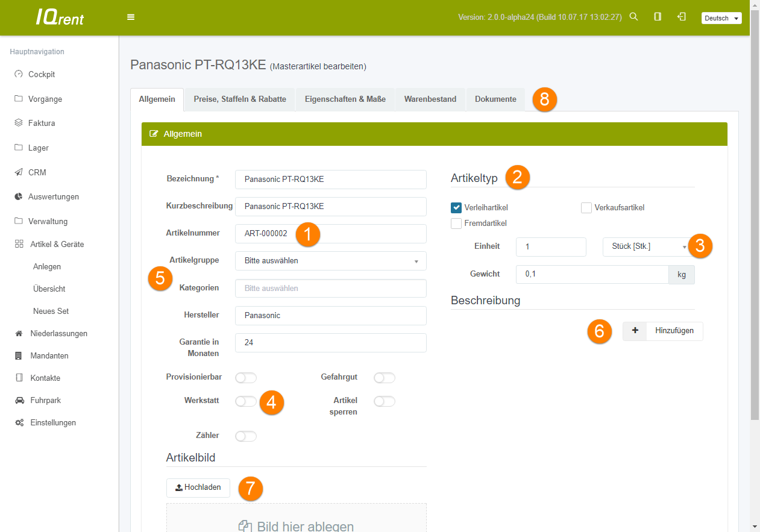Click the Hauptnavigation sidebar heading
760x532 pixels.
click(37, 52)
